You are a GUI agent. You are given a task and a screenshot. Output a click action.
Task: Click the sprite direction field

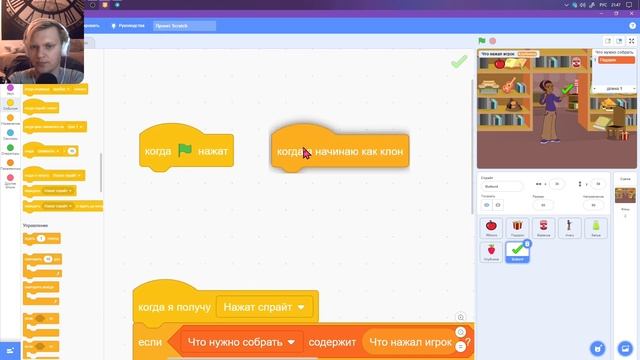pos(593,205)
